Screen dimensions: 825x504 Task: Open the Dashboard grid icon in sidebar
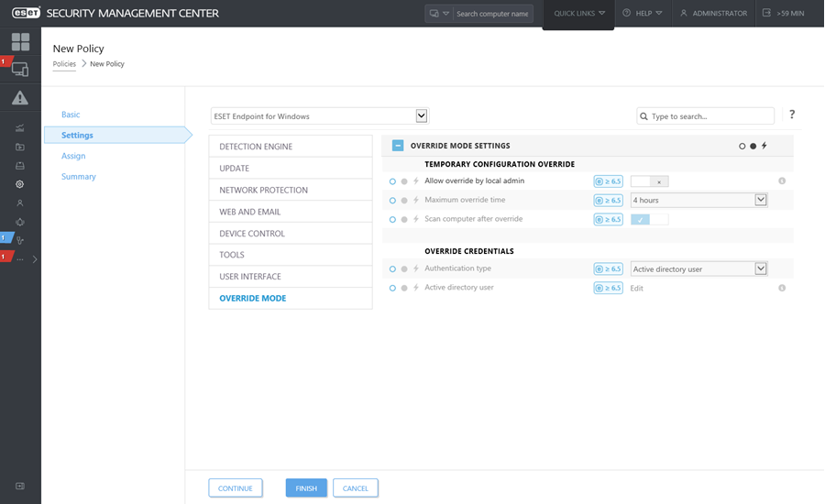tap(20, 42)
